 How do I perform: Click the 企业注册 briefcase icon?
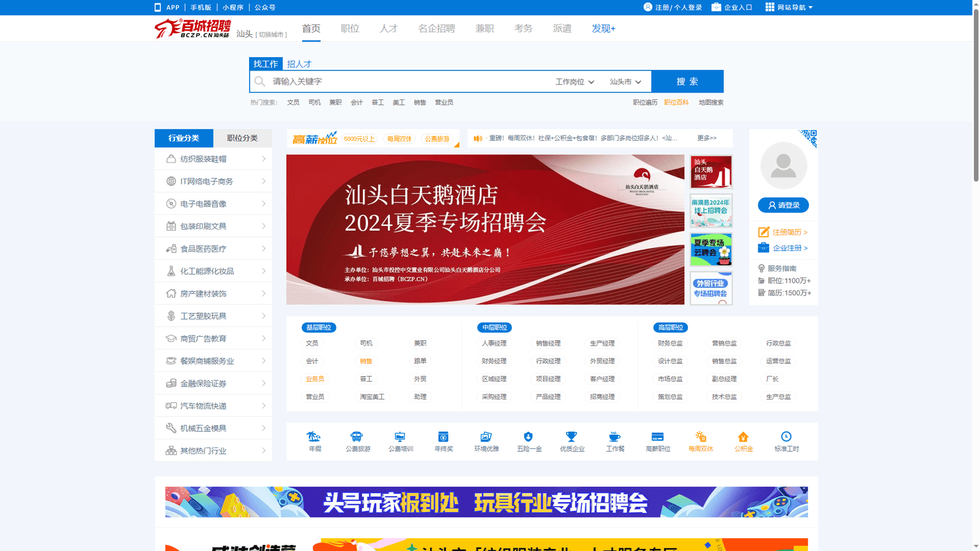click(x=764, y=248)
